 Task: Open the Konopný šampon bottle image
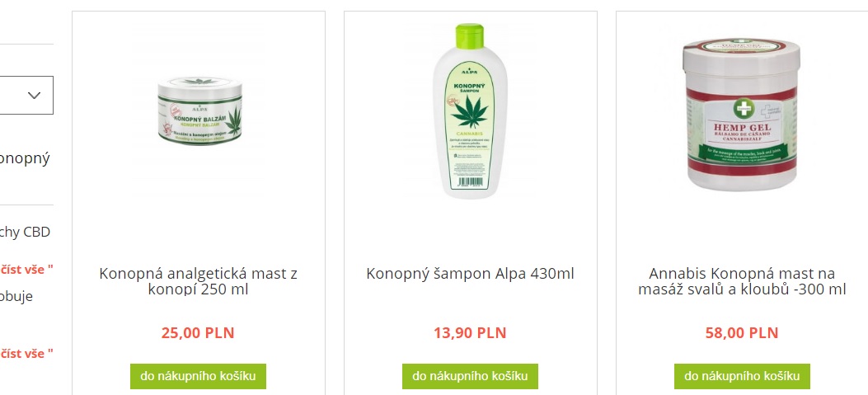[x=469, y=111]
